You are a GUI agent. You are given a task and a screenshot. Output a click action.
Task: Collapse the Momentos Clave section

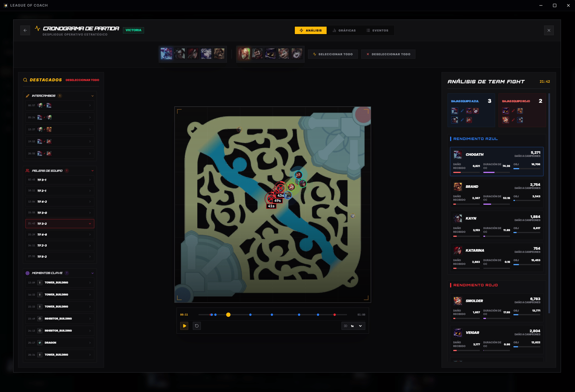(x=93, y=273)
